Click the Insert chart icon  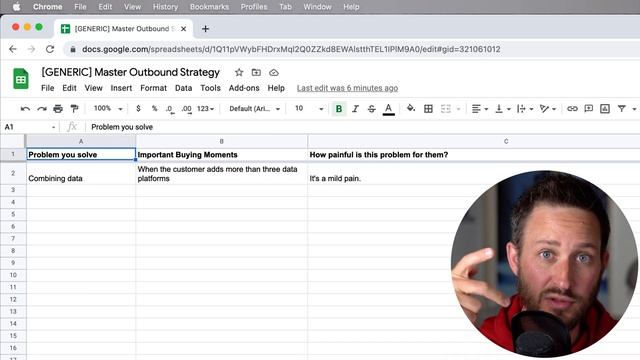[x=605, y=109]
